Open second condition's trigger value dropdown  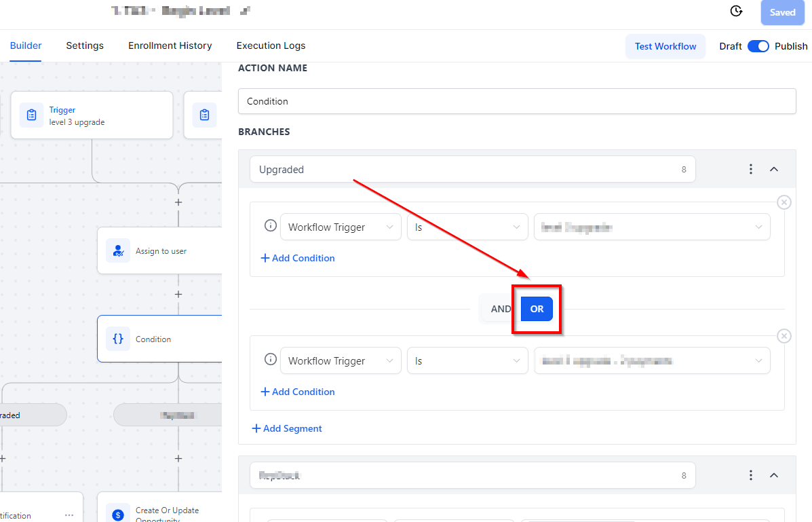[652, 361]
